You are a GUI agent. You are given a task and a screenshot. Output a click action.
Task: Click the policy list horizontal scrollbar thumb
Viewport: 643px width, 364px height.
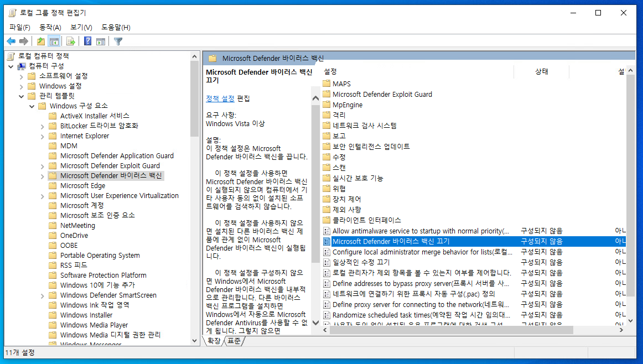click(451, 330)
